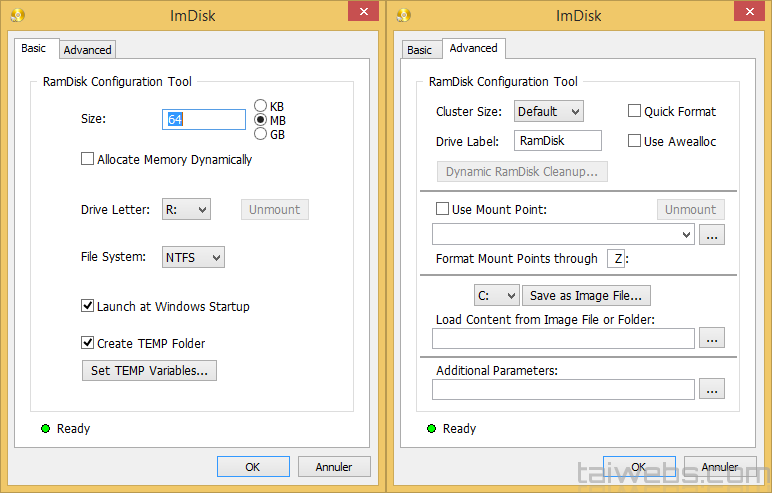The image size is (772, 493).
Task: Close the left ImDisk window
Action: [363, 11]
